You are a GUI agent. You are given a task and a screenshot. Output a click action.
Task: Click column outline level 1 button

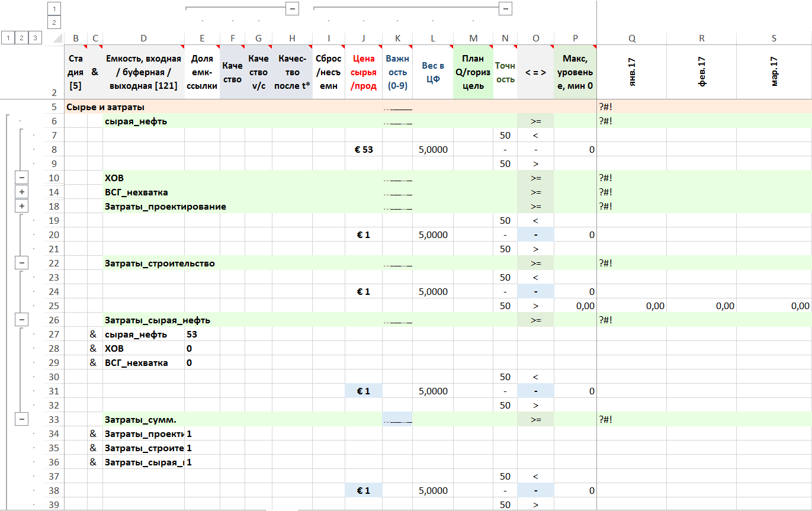tap(54, 8)
